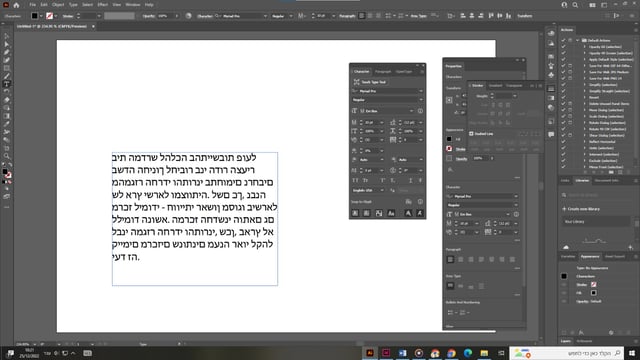Screen dimensions: 640x360
Task: Toggle dialog box for Shear Dialog action
Action: tap(570, 135)
